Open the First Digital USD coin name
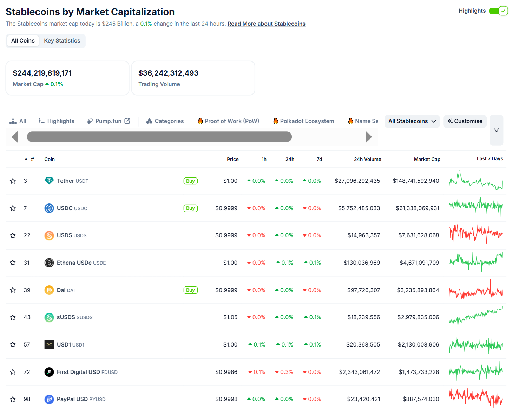The image size is (532, 408). (x=78, y=372)
